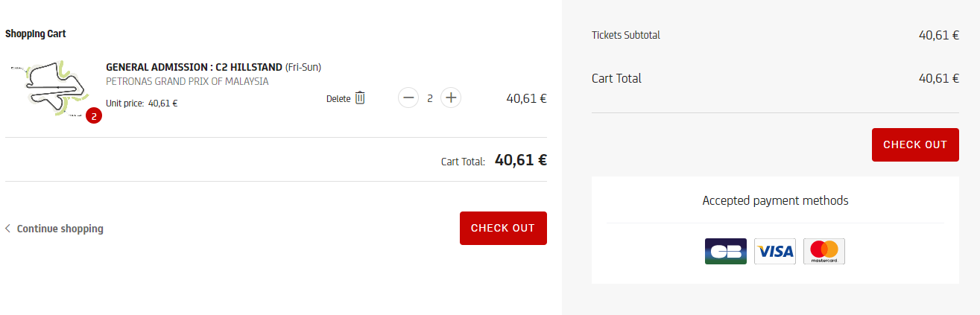Click the Check Out button below the cart

pos(503,228)
